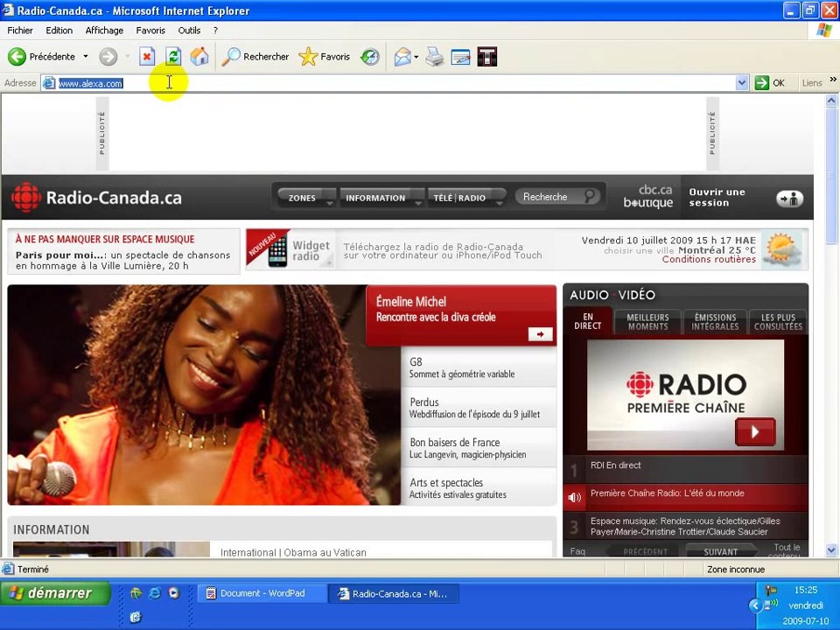Click Ouvrir une session login icon
The height and width of the screenshot is (630, 840).
(x=789, y=199)
